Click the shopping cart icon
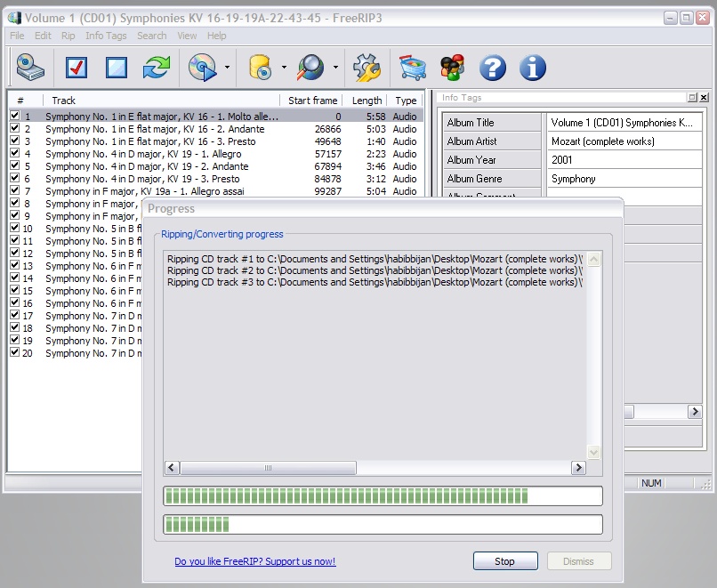Screen dimensions: 717x588 click(413, 68)
